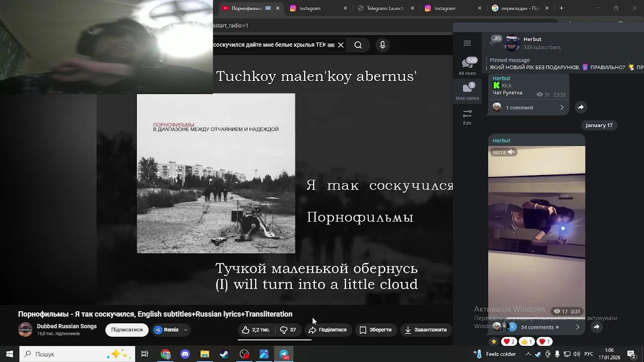Play the Herbut video message
This screenshot has width=644, height=362.
537,231
